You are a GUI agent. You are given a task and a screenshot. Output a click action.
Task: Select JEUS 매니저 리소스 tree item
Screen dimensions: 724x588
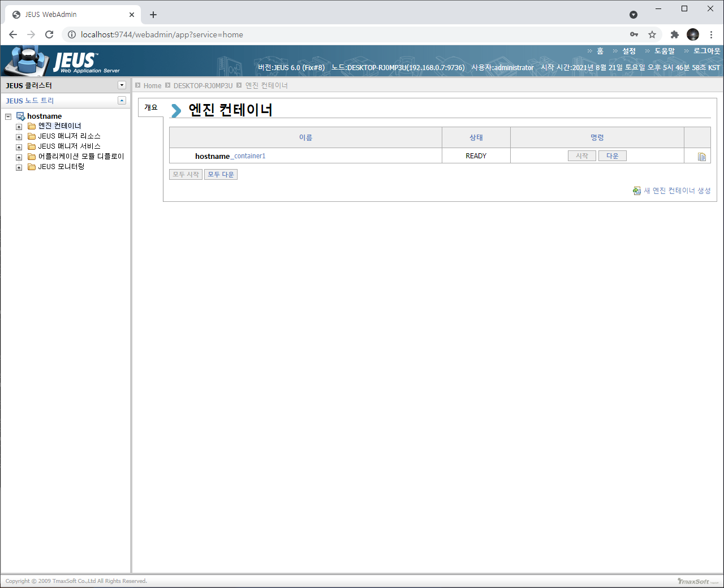(x=69, y=136)
